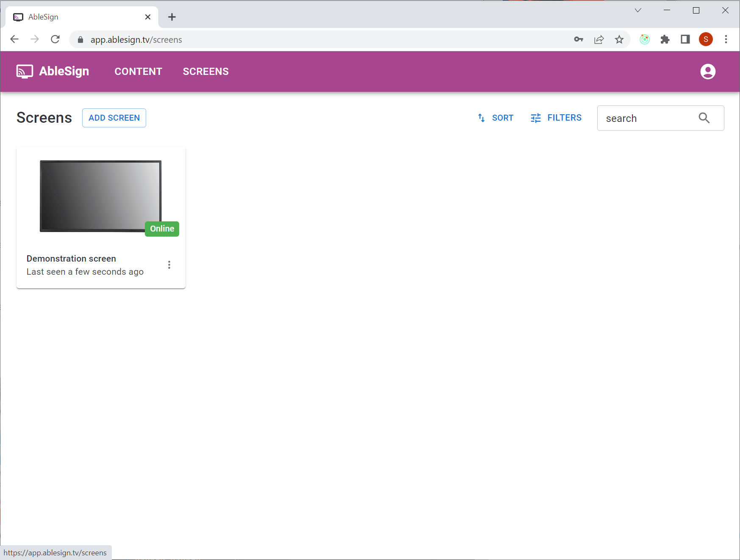Click the SORT icon to reorder screens

point(481,118)
